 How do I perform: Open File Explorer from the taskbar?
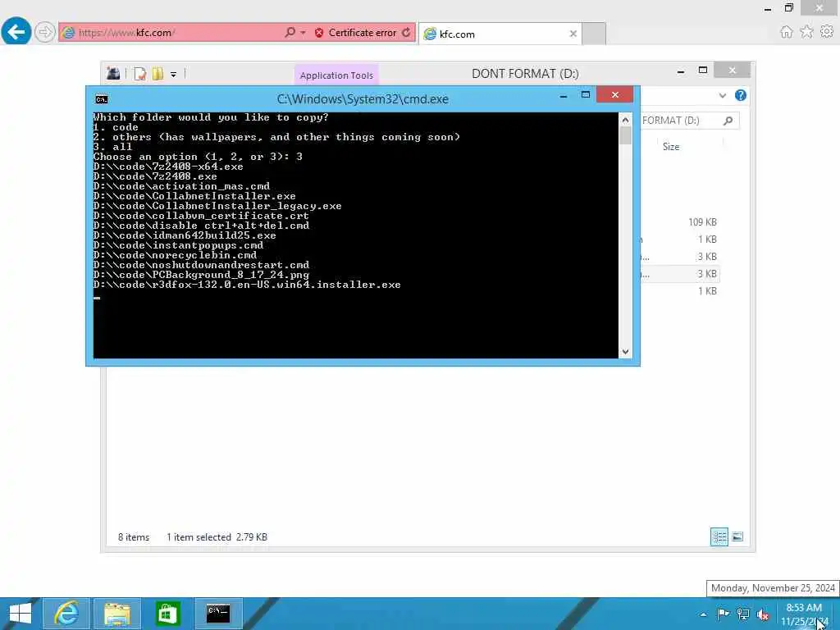(117, 614)
